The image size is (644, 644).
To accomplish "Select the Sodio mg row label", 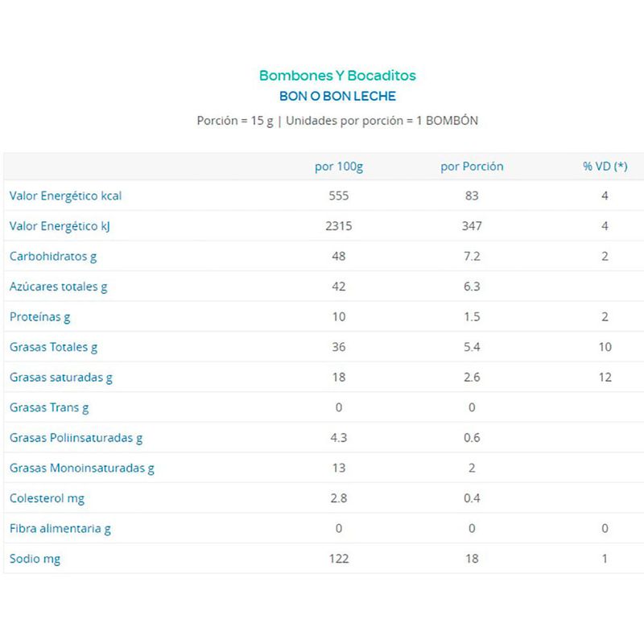I will 35,559.
